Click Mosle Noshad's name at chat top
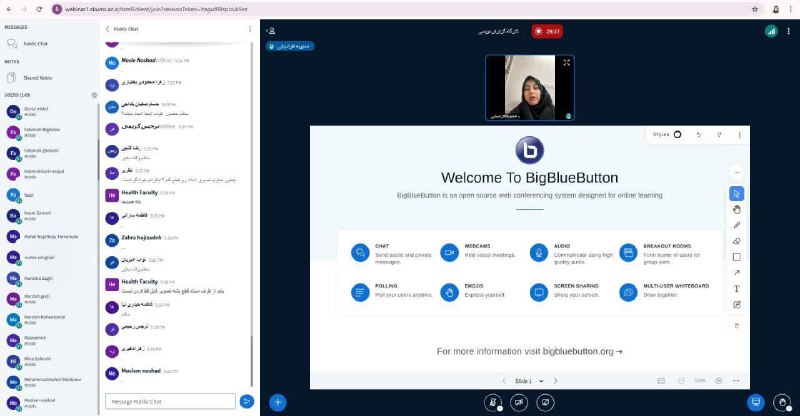Viewport: 800px width, 416px height. pos(138,60)
